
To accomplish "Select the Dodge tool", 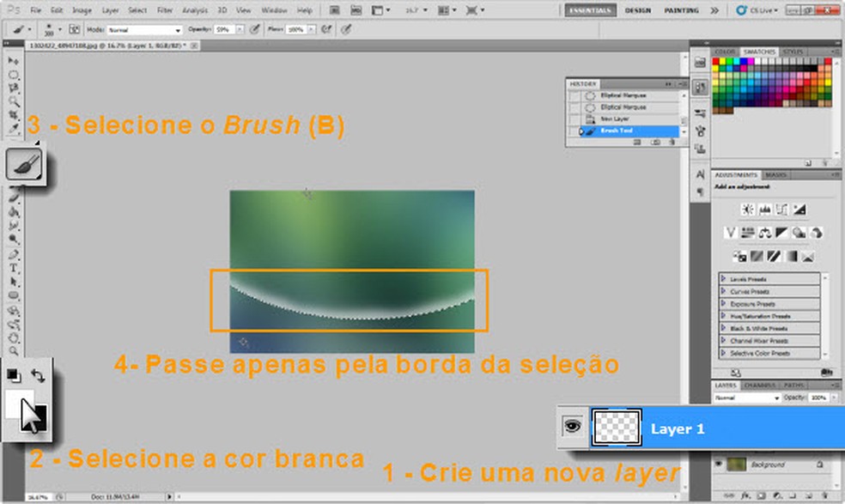I will coord(14,239).
